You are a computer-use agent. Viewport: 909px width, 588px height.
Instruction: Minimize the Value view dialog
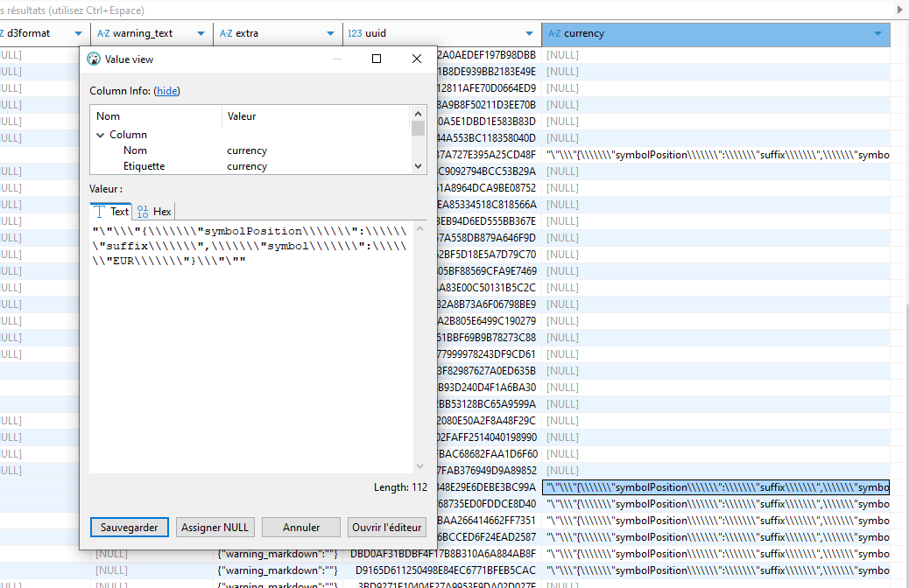337,59
